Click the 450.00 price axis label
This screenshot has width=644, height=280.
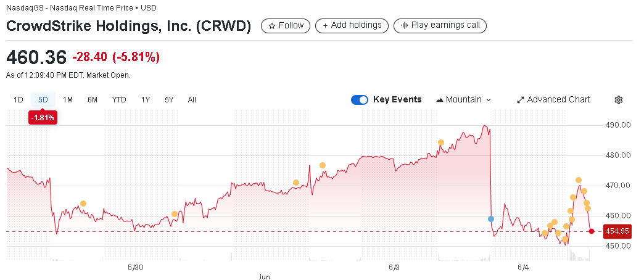point(617,246)
